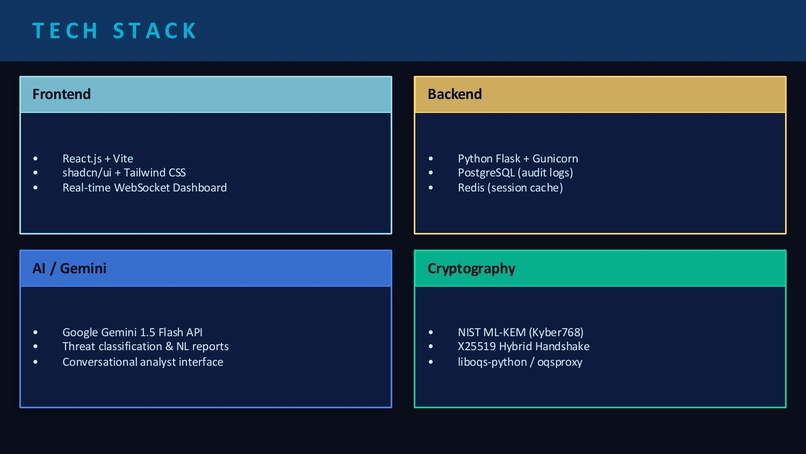Select the Python Flask + Gunicorn bullet
806x454 pixels.
(x=518, y=158)
